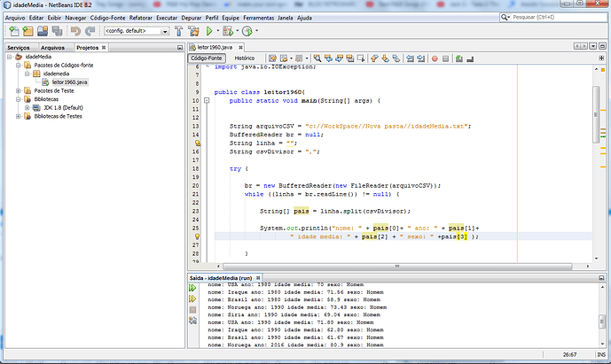Stop macro recording with gray square icon
Image resolution: width=611 pixels, height=364 pixels.
tap(445, 58)
